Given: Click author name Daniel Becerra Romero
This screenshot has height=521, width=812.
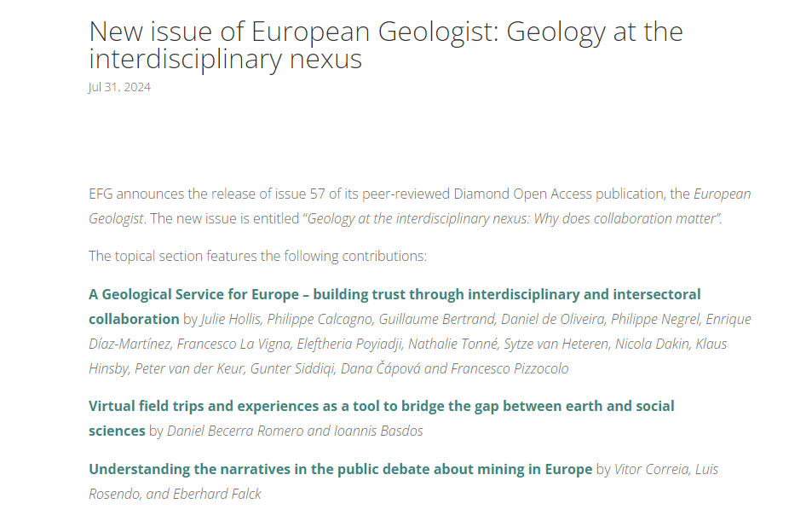Looking at the screenshot, I should point(234,431).
